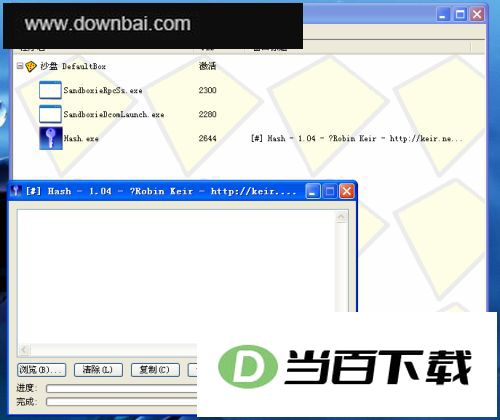This screenshot has width=500, height=420.
Task: Click Hash window title bar key icon
Action: click(x=15, y=191)
